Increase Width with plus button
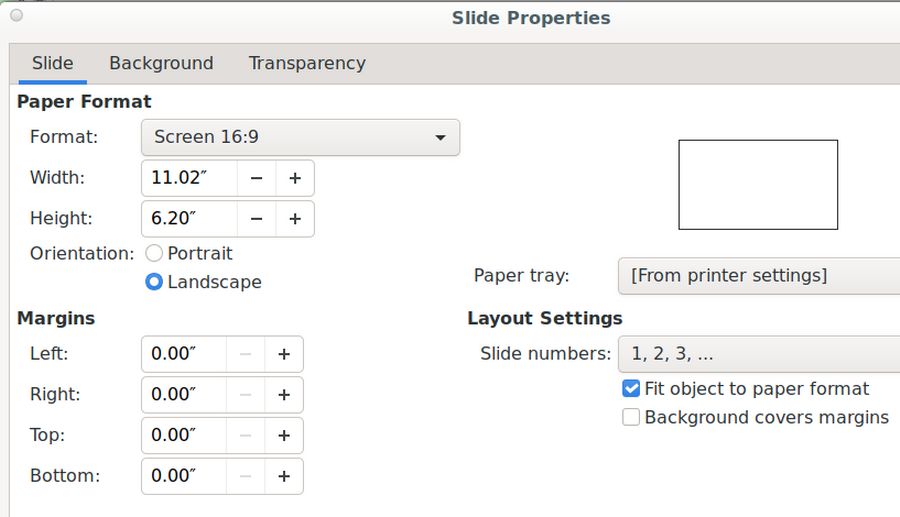 click(295, 178)
